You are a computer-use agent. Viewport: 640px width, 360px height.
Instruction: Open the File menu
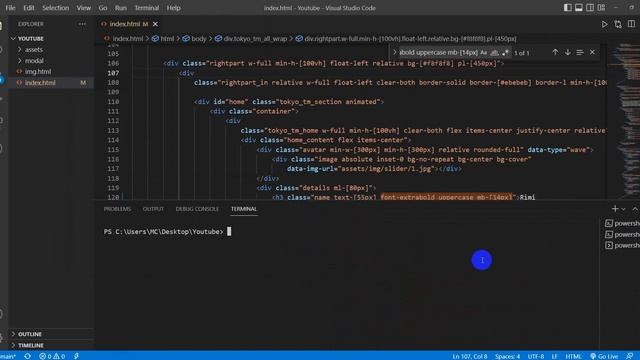(11, 8)
